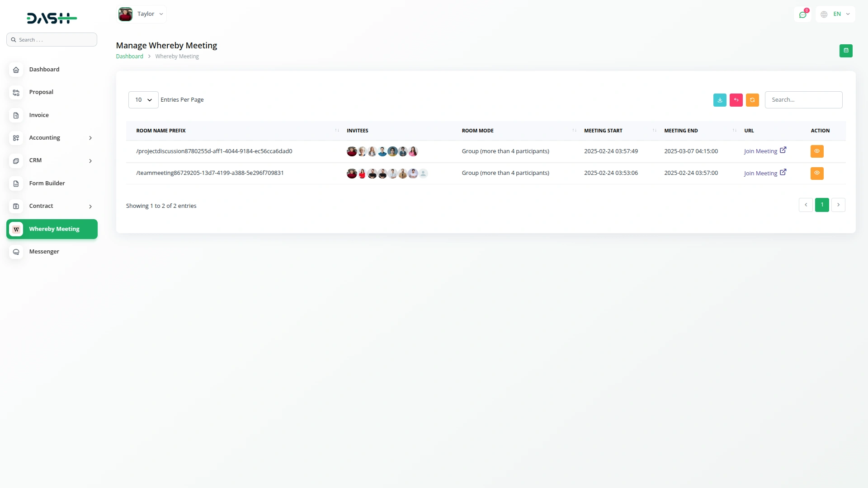Click the Whereby Meeting W icon

[16, 229]
